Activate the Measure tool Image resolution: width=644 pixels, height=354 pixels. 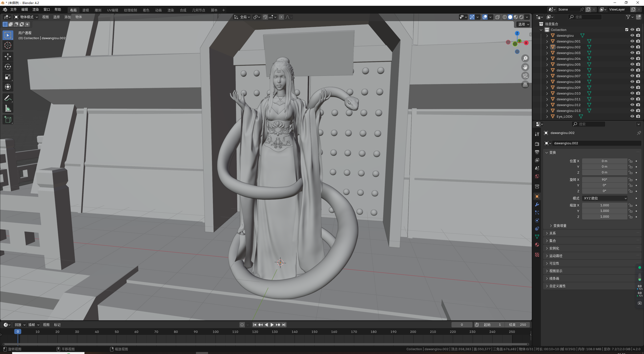click(x=8, y=109)
